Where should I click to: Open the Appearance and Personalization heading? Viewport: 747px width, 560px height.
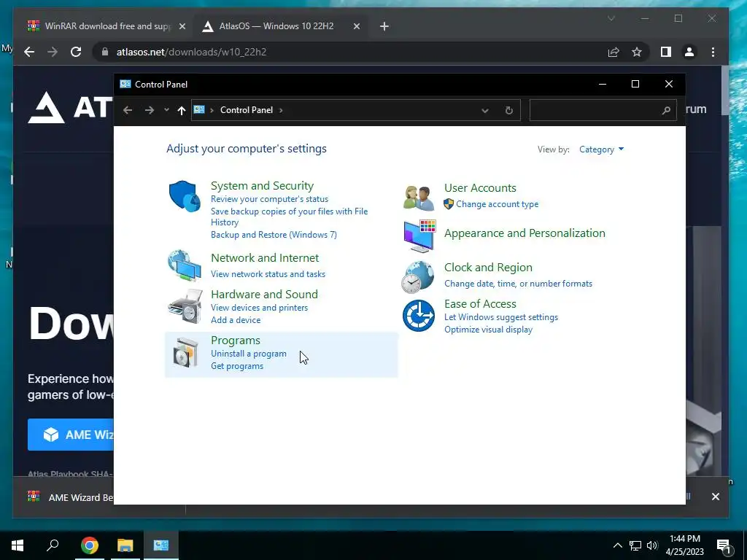click(x=525, y=233)
